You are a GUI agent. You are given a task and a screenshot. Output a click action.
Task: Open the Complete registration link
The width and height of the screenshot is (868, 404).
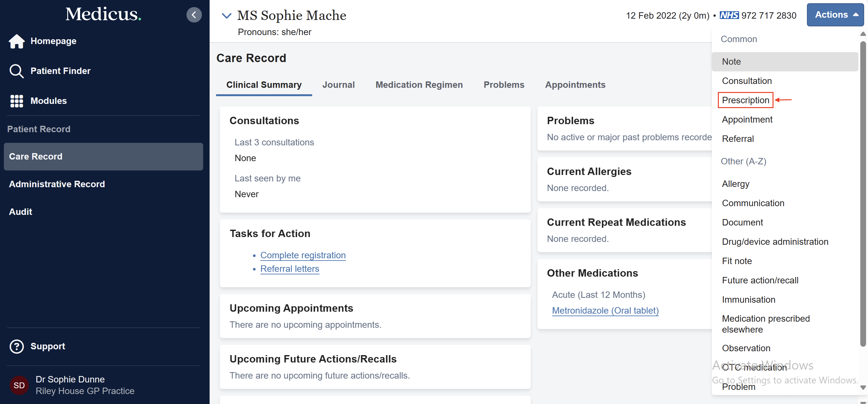[303, 255]
